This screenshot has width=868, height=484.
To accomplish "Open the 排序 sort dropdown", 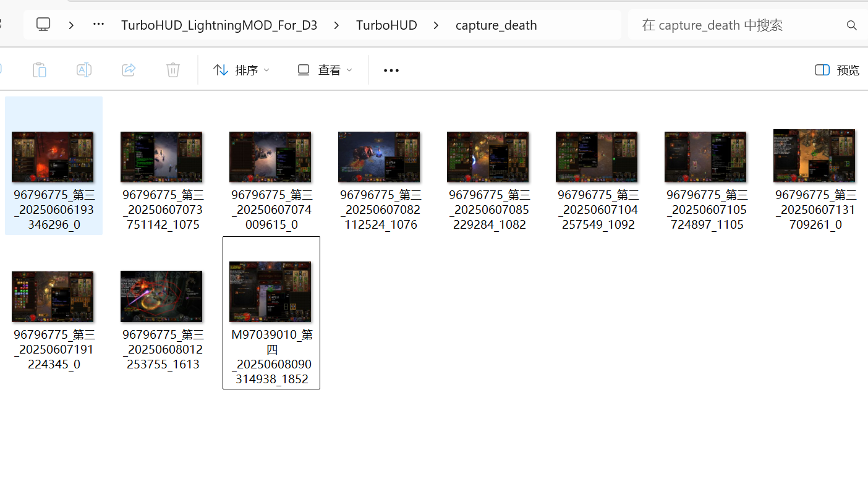I will pos(266,70).
